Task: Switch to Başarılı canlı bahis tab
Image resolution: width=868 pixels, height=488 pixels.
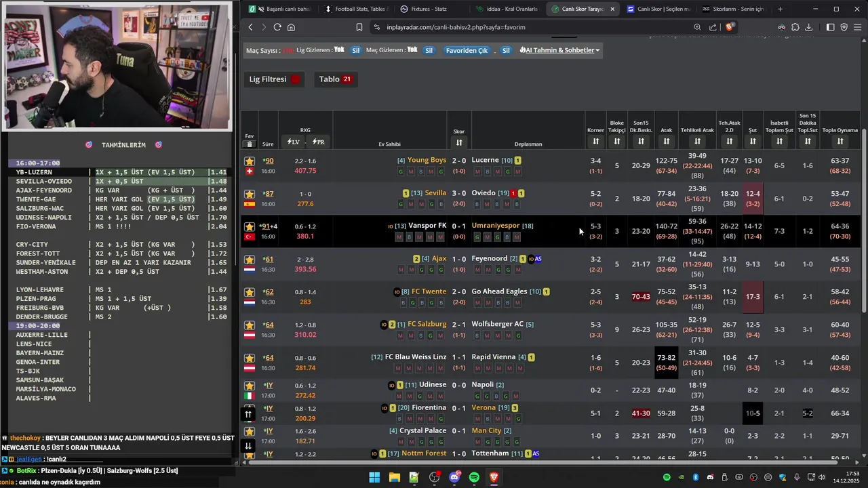Action: [280, 9]
